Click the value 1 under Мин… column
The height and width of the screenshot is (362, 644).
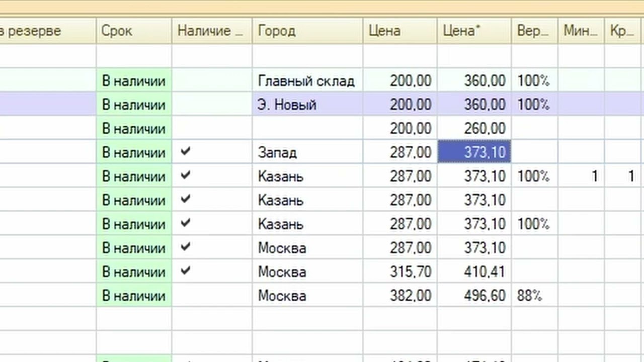click(x=581, y=176)
